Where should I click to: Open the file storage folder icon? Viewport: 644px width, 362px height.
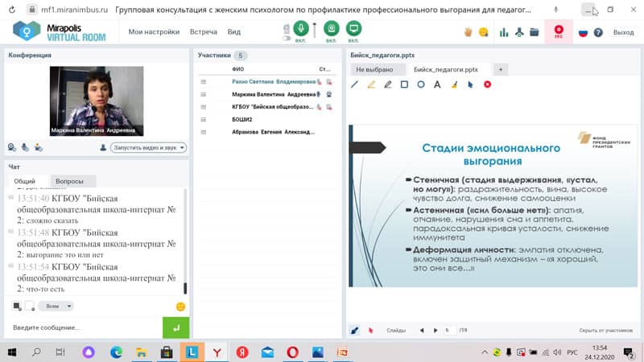coord(534,32)
